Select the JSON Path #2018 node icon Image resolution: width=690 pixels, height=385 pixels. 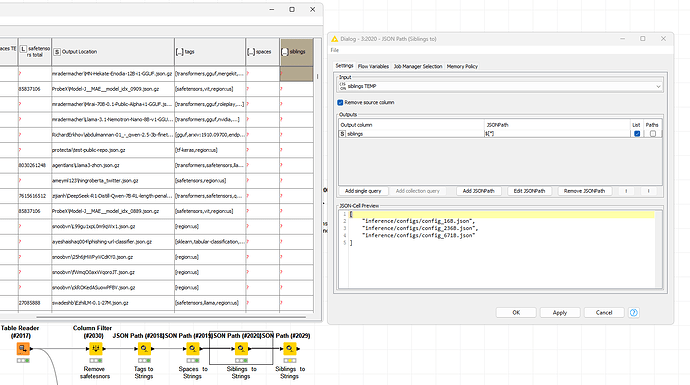point(144,349)
